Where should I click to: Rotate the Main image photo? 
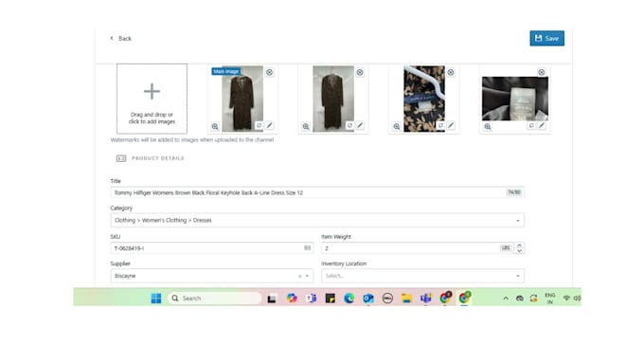pyautogui.click(x=259, y=125)
